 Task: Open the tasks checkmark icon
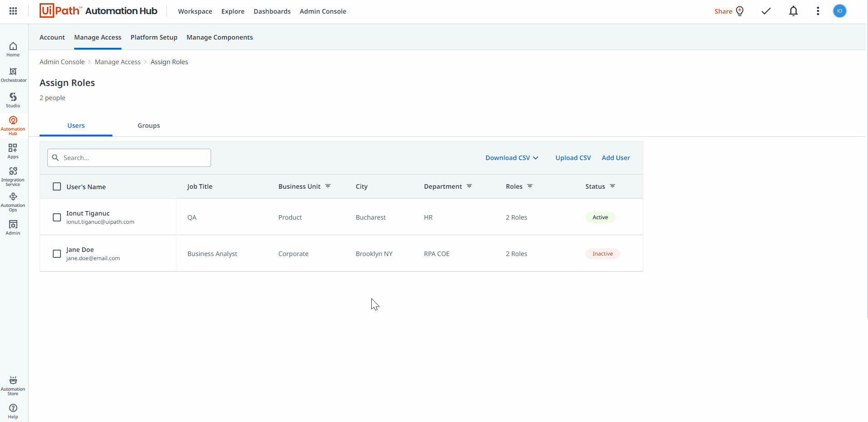pos(767,11)
